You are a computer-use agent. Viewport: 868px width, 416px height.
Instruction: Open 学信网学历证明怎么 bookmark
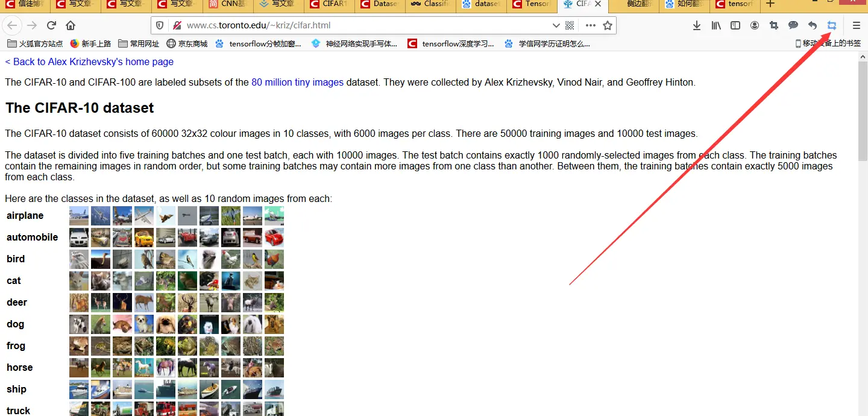(547, 43)
